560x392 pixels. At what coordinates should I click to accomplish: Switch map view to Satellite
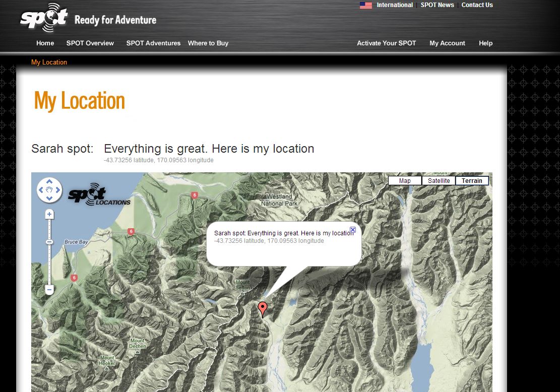point(439,181)
